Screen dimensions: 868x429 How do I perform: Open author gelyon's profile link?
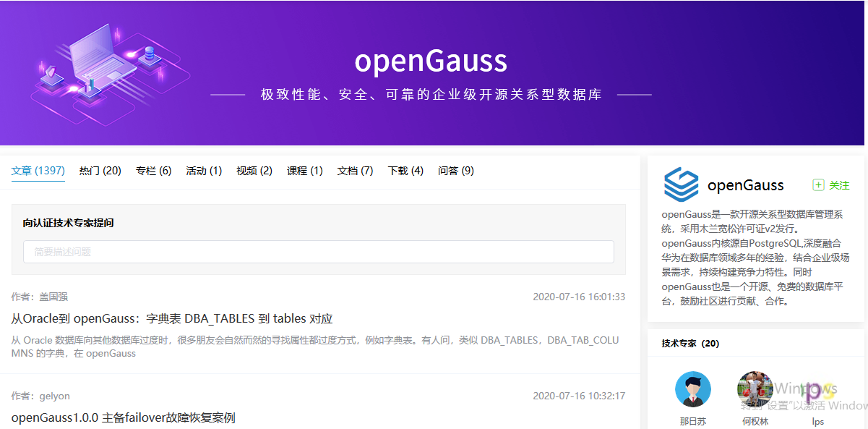tap(54, 396)
